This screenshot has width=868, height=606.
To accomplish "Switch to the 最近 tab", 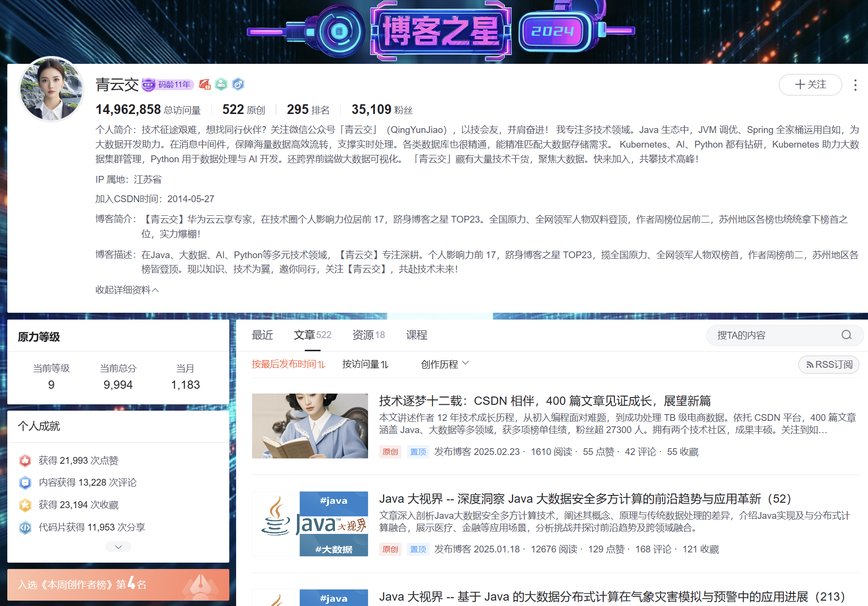I will pos(262,335).
